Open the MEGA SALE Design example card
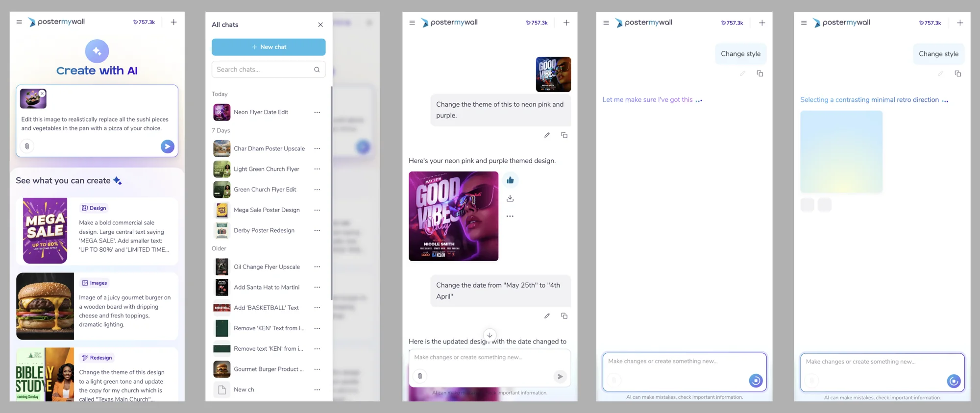 tap(97, 231)
